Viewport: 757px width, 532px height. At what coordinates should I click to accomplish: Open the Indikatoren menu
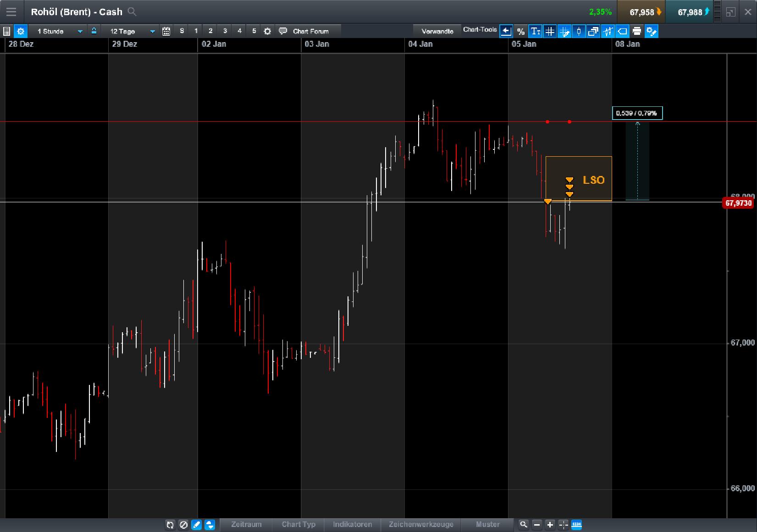point(352,525)
